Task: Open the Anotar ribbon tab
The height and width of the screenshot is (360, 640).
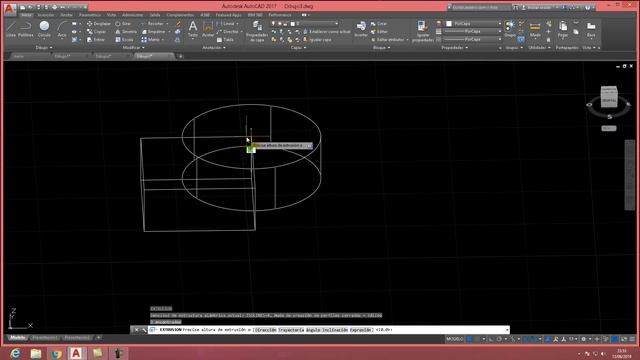Action: (66, 15)
